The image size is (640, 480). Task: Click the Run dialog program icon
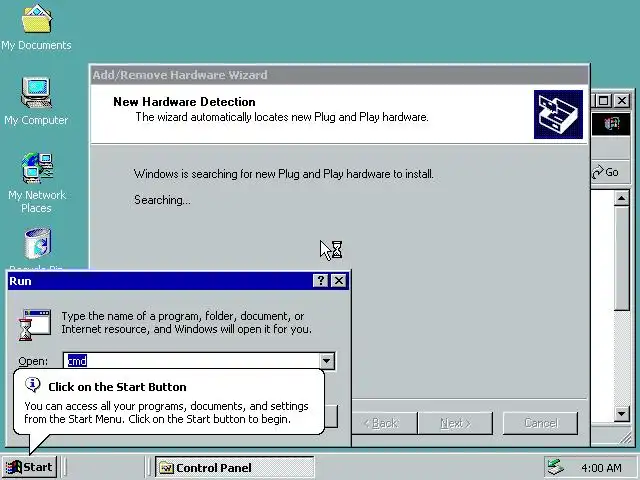(x=34, y=324)
